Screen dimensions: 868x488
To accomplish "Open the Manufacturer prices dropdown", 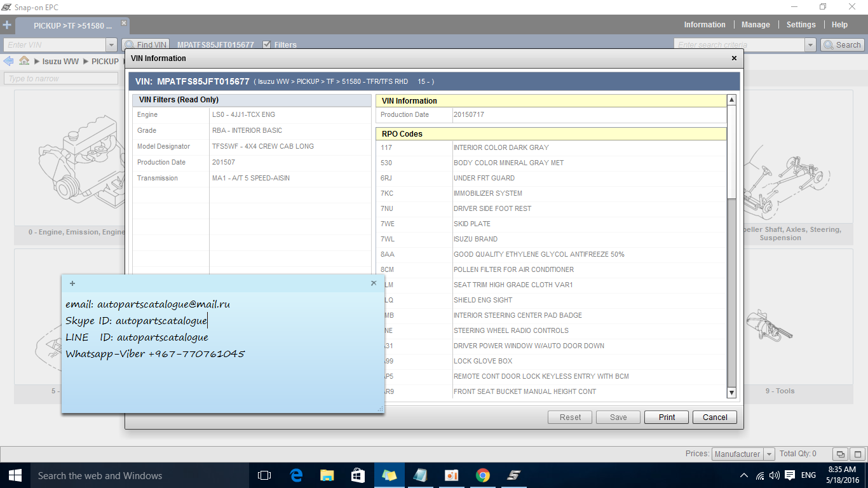I will (x=770, y=454).
